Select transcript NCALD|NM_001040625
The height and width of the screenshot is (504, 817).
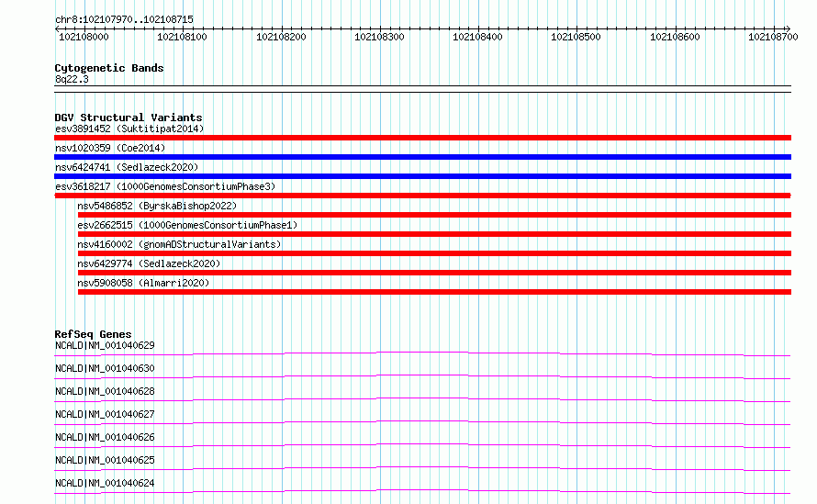coord(105,460)
